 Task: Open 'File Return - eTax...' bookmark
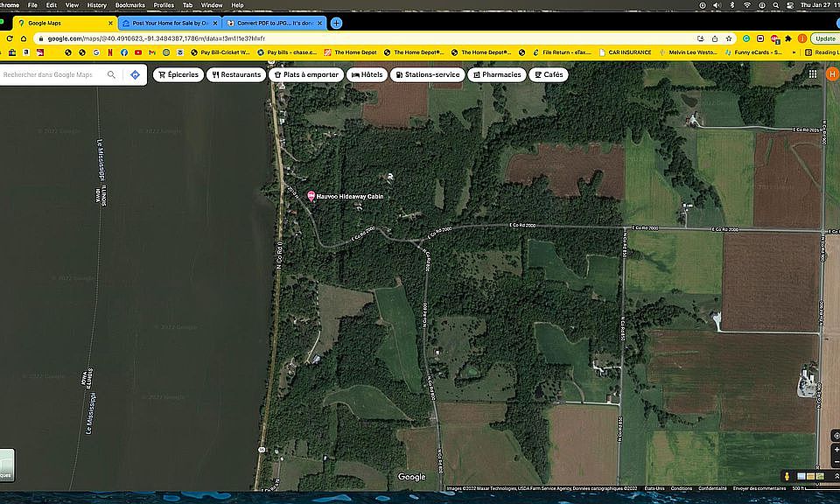pyautogui.click(x=562, y=52)
